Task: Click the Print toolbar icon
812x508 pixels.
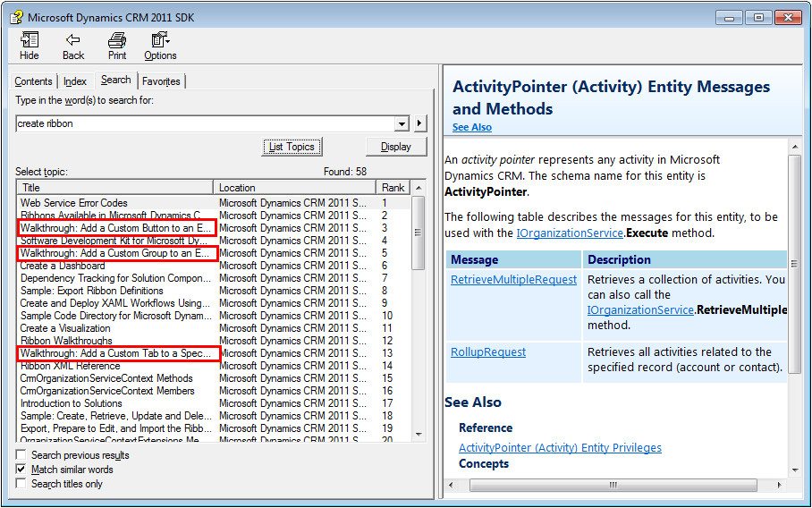Action: pyautogui.click(x=117, y=40)
